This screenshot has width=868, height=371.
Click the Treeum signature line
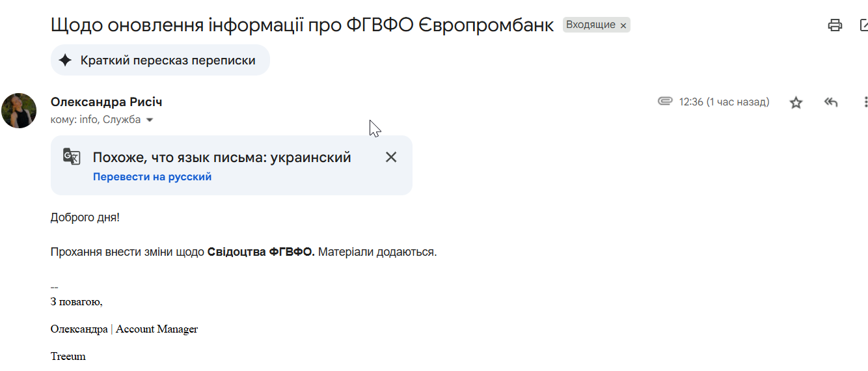68,357
